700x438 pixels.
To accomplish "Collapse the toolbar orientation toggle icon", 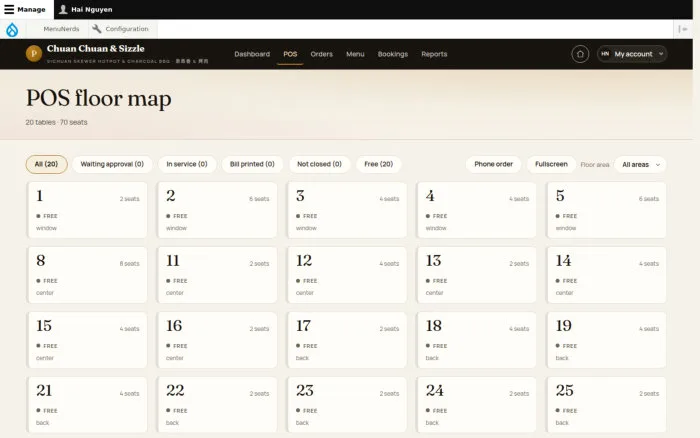I will click(x=683, y=29).
